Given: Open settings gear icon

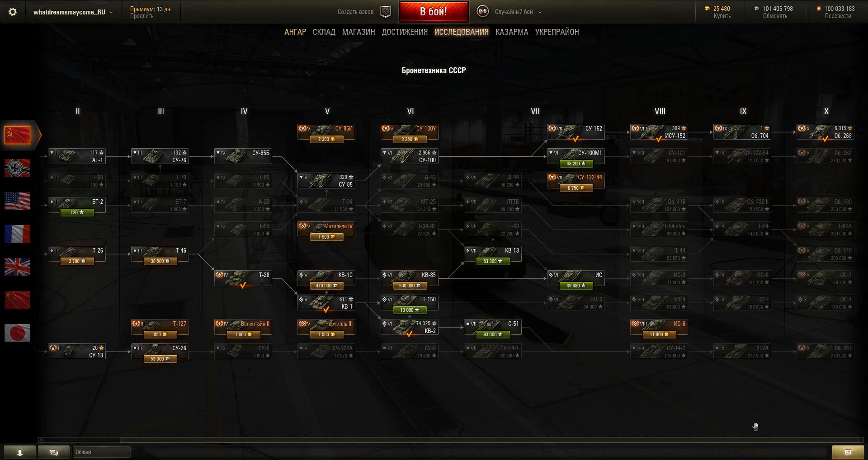Looking at the screenshot, I should click(x=13, y=12).
